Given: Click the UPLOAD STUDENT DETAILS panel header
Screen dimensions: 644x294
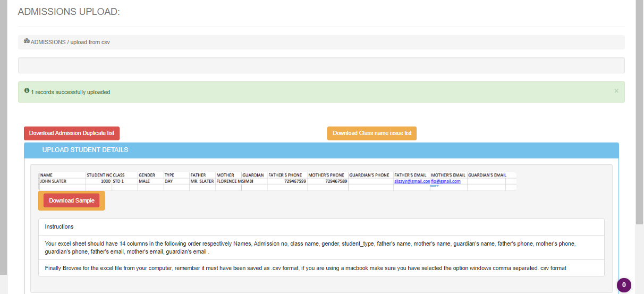Looking at the screenshot, I should [x=85, y=150].
